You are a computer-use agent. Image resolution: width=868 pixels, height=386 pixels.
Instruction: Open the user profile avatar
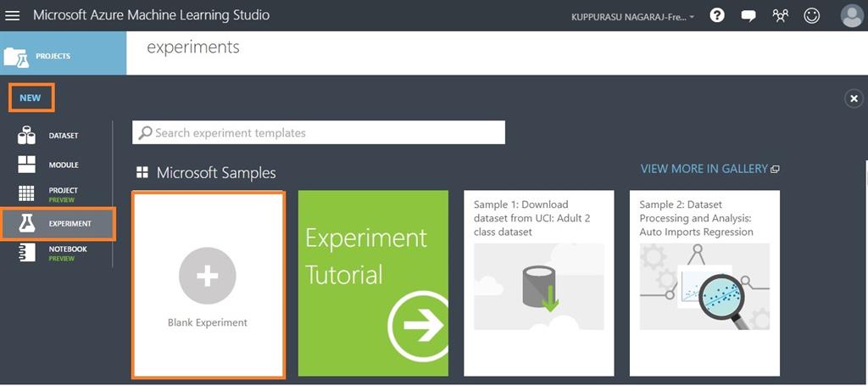click(x=851, y=15)
